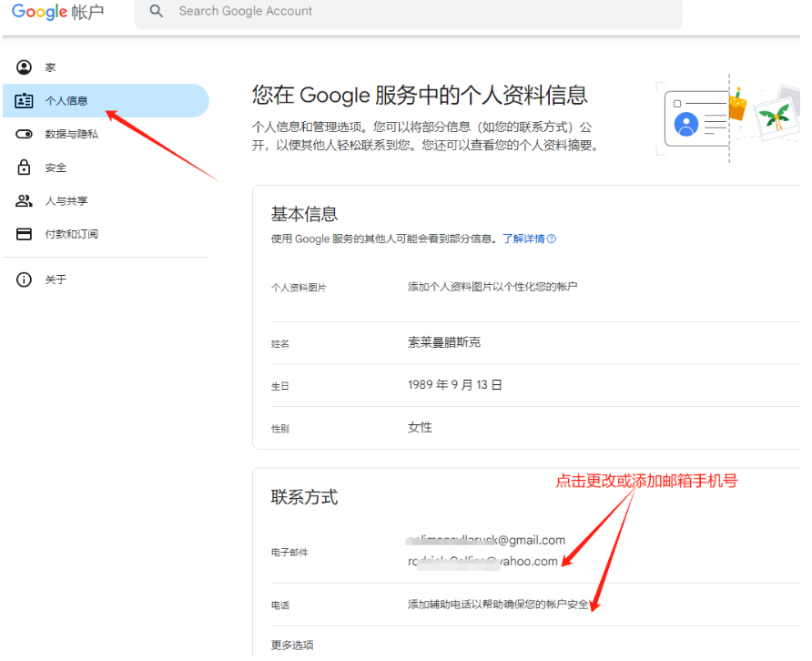This screenshot has width=812, height=661.
Task: Click the gender value 女性
Action: tap(420, 427)
